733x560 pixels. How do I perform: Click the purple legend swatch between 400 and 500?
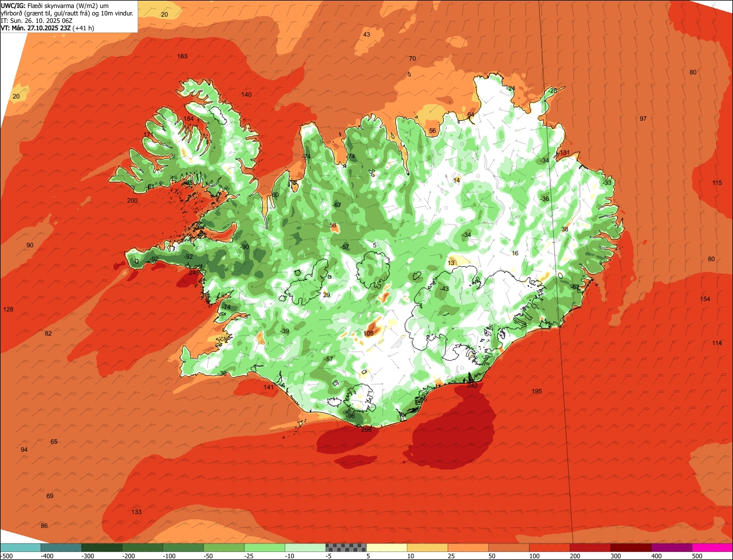click(x=671, y=547)
